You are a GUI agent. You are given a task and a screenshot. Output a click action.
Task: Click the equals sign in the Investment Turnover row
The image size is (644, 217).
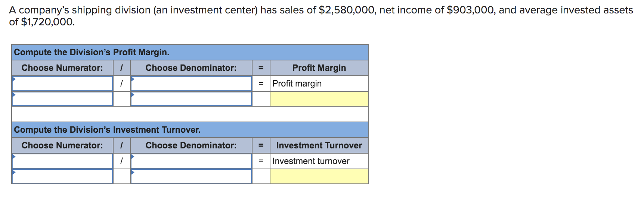[x=260, y=161]
